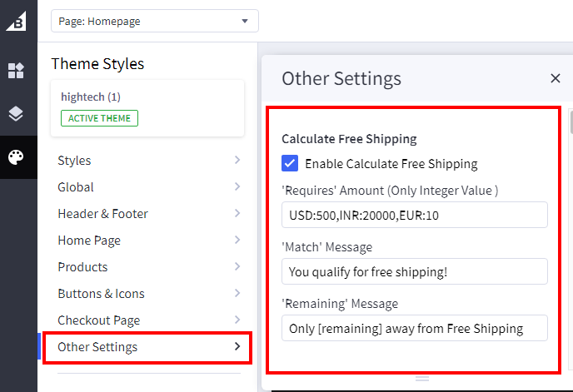This screenshot has height=392, width=573.
Task: Close the Other Settings panel
Action: (556, 78)
